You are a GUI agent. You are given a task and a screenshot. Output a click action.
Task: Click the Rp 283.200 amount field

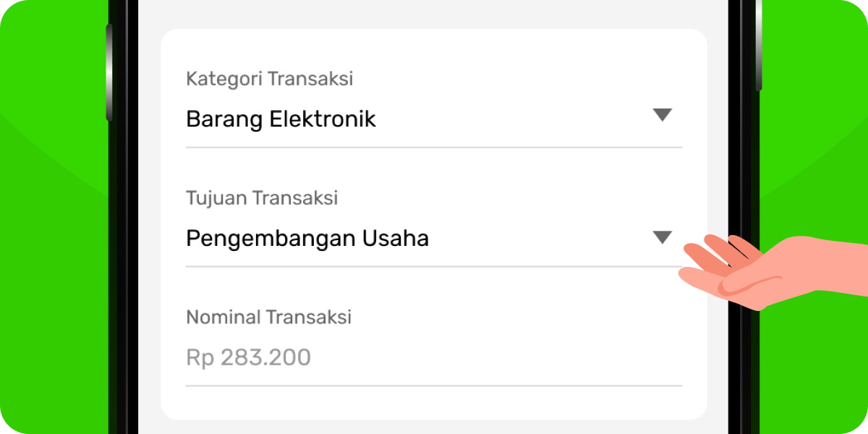point(248,357)
